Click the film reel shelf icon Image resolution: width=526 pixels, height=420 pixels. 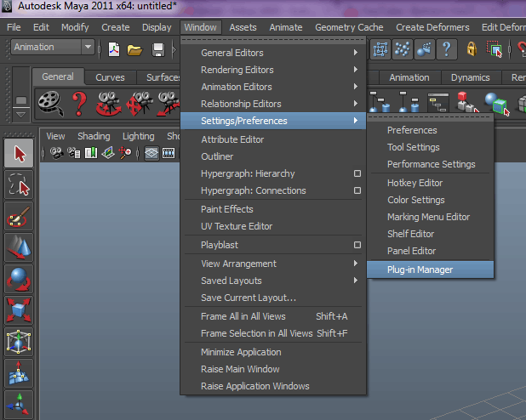[x=51, y=104]
